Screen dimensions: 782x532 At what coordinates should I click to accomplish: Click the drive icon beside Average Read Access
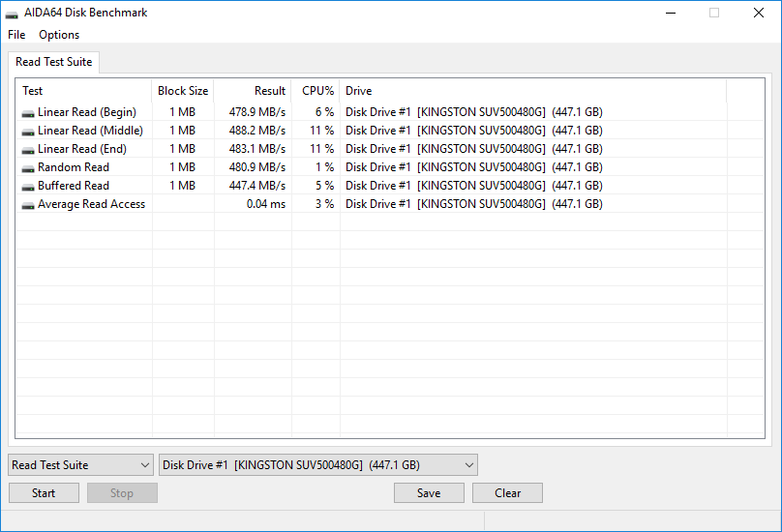pos(28,205)
